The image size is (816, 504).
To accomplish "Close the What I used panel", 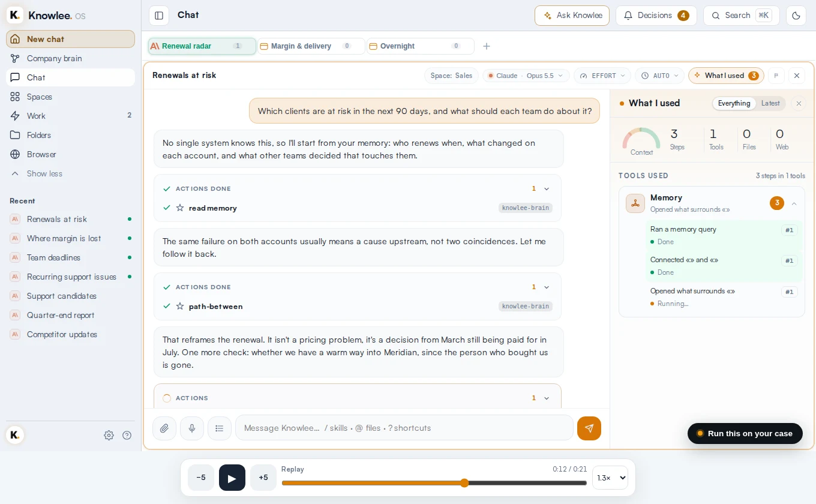I will click(799, 103).
